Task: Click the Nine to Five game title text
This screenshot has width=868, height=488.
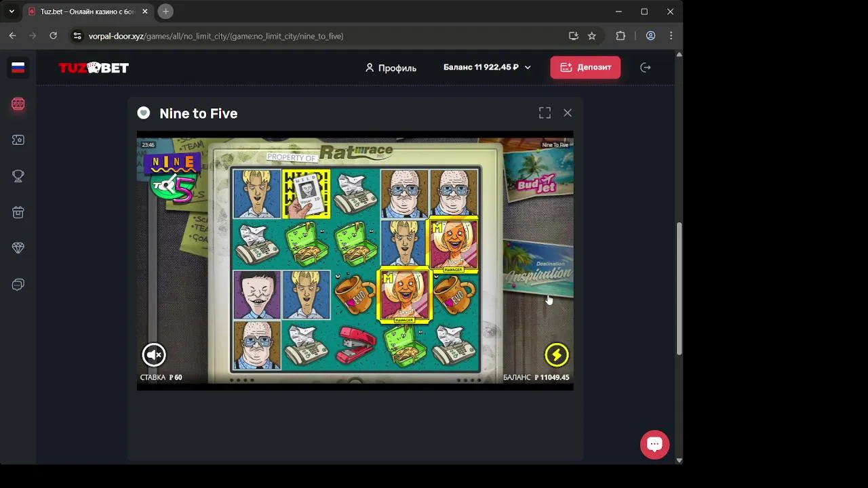Action: coord(199,113)
